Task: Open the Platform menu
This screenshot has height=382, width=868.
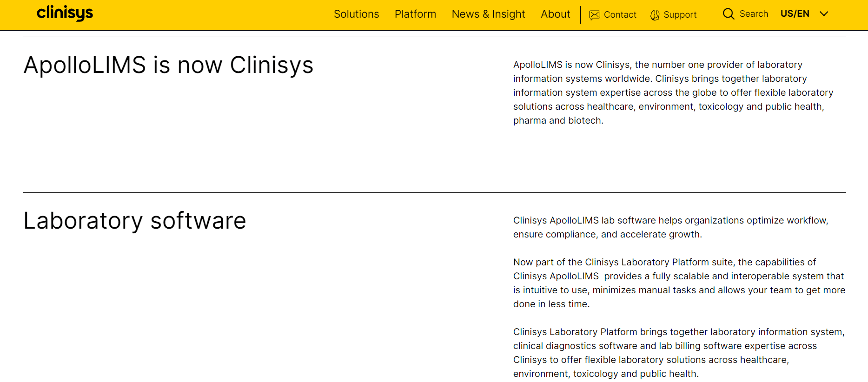Action: [x=415, y=14]
